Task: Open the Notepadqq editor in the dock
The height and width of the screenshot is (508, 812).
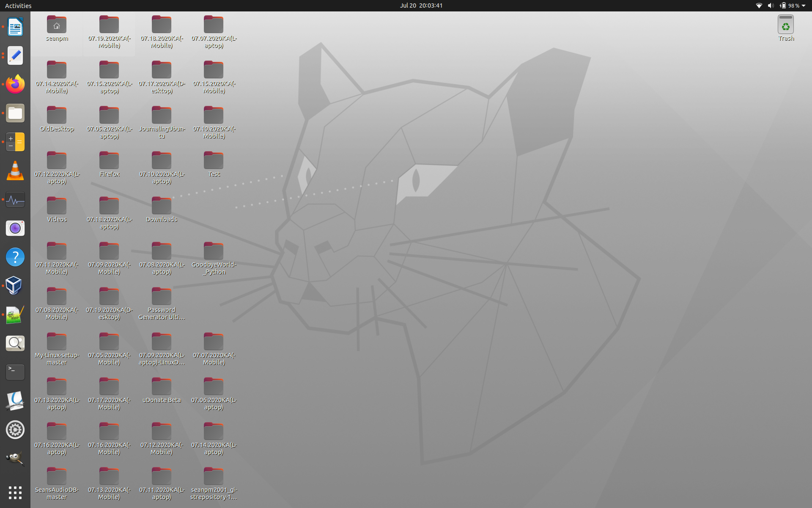Action: (15, 315)
